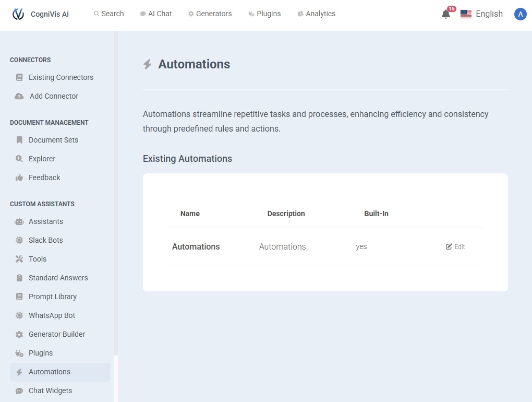
Task: Open Chat Widgets in the sidebar
Action: point(50,391)
